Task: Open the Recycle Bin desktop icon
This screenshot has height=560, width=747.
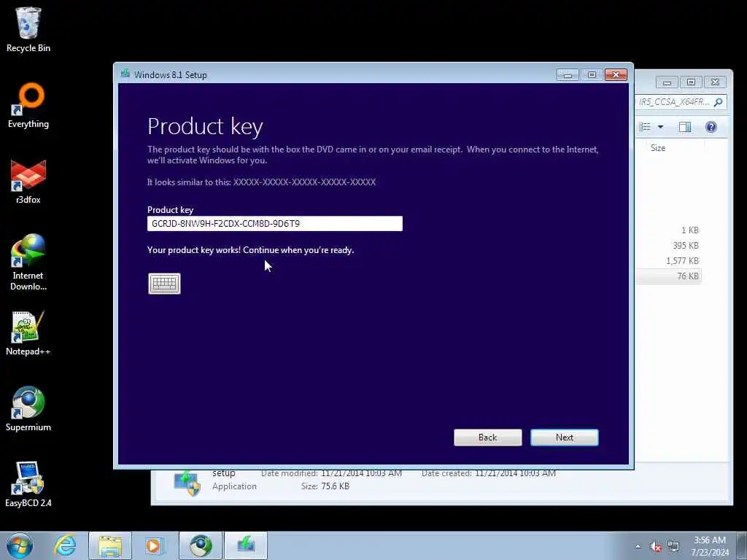Action: tap(28, 30)
